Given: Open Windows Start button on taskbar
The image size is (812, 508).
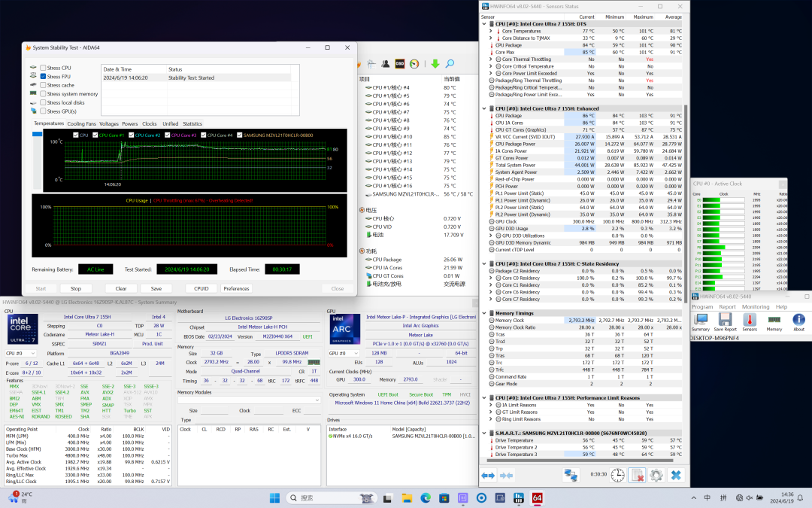Looking at the screenshot, I should coord(274,498).
